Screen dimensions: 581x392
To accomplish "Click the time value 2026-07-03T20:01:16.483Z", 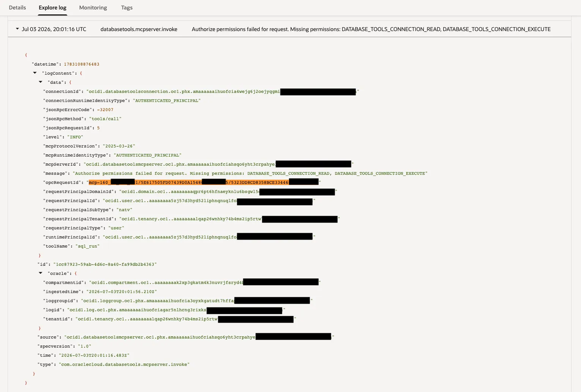I will click(94, 355).
